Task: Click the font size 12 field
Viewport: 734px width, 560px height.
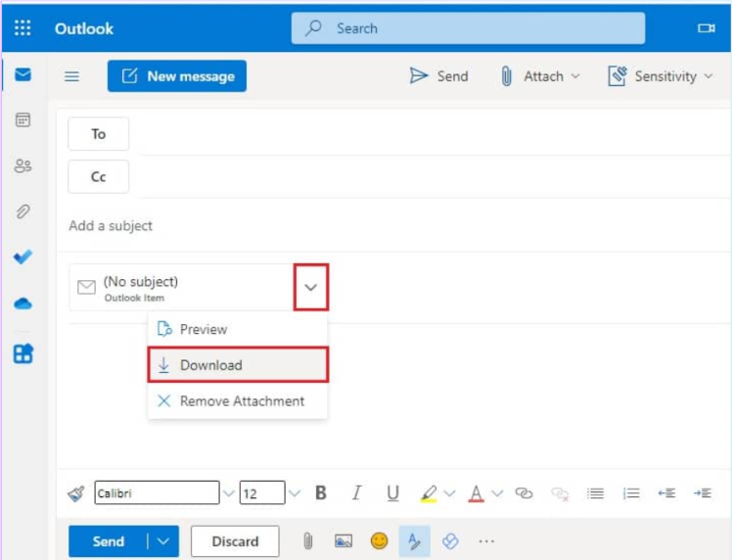Action: [x=262, y=492]
